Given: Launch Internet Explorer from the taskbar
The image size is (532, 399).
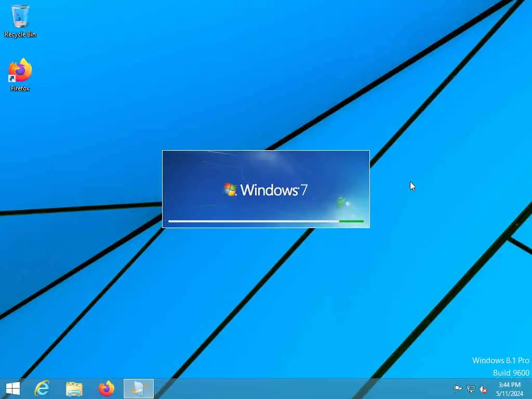Looking at the screenshot, I should point(42,389).
